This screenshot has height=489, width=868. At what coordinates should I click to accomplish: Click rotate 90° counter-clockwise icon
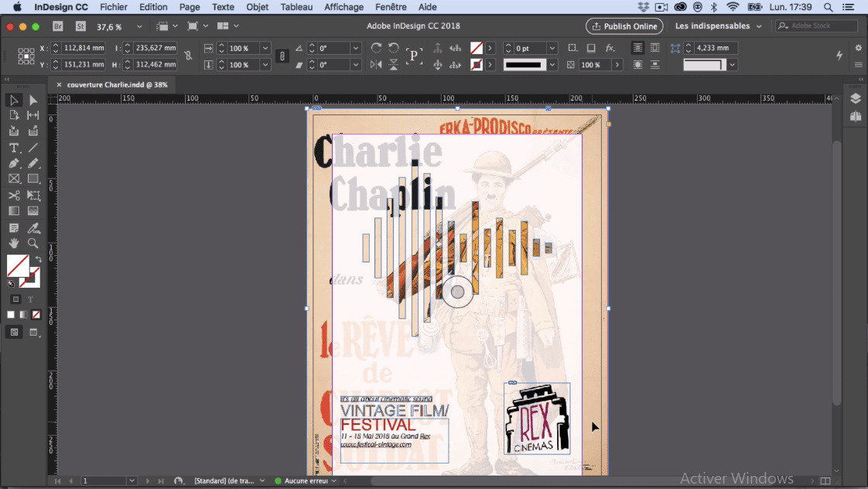point(394,48)
